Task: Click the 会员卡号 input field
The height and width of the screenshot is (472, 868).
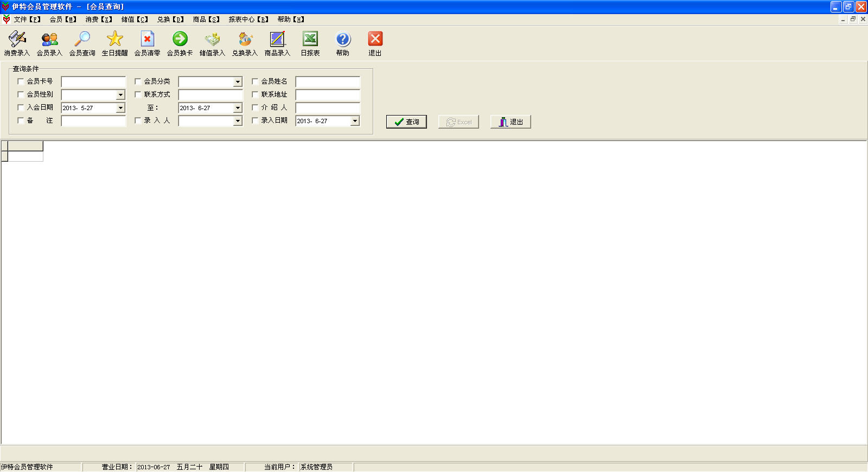Action: [93, 82]
